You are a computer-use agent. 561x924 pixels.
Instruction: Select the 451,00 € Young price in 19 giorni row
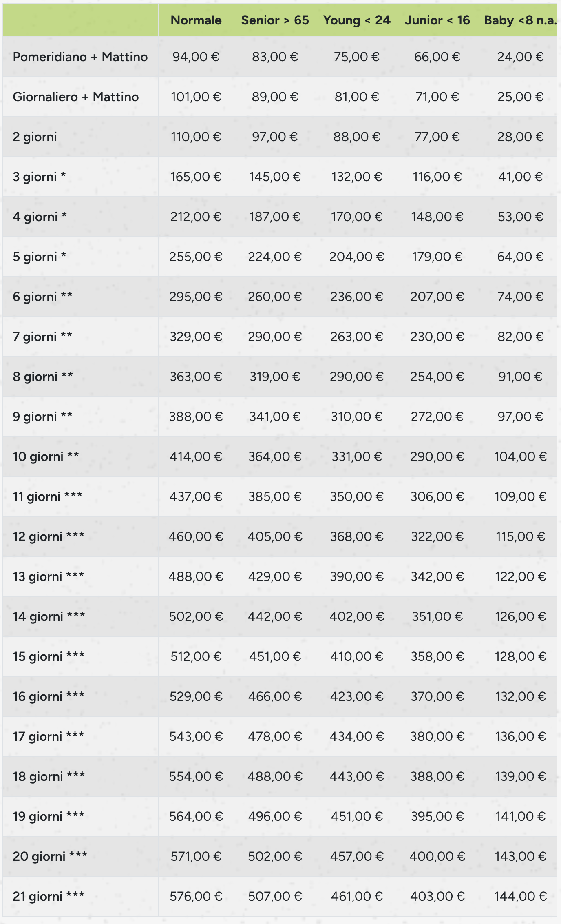pos(357,816)
